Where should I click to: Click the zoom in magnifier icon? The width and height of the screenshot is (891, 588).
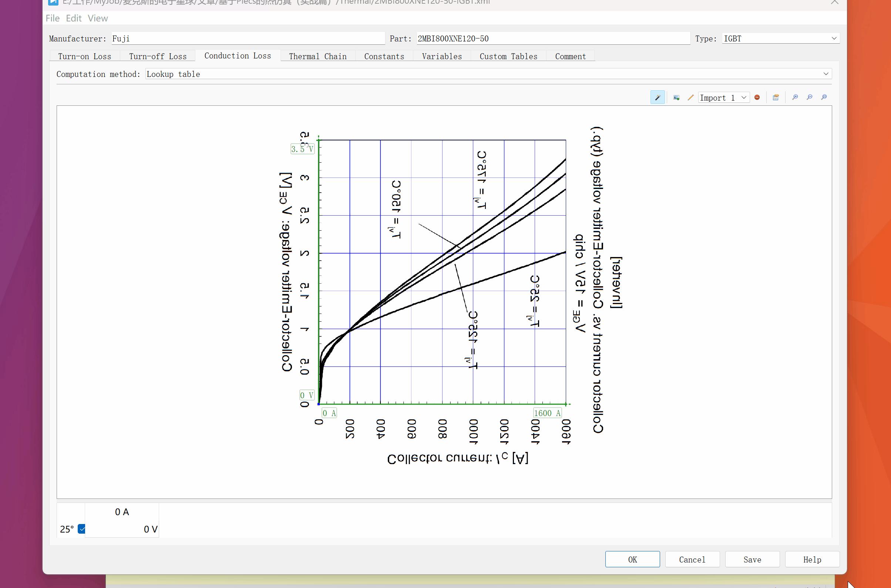click(794, 98)
